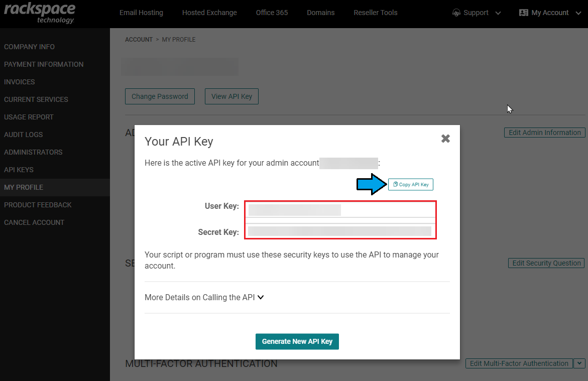Screen dimensions: 588x381
Task: Open the My Account dropdown menu
Action: [x=550, y=13]
